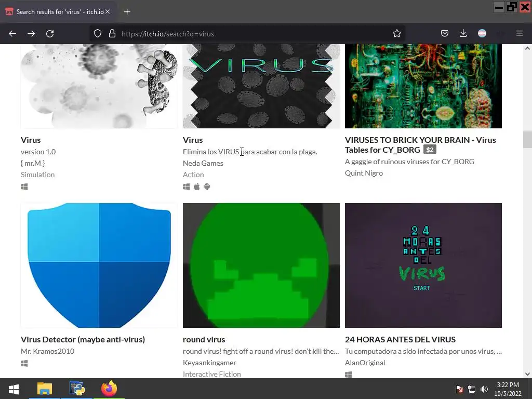Open the Virus by Neda Games title link
This screenshot has width=532, height=399.
193,140
